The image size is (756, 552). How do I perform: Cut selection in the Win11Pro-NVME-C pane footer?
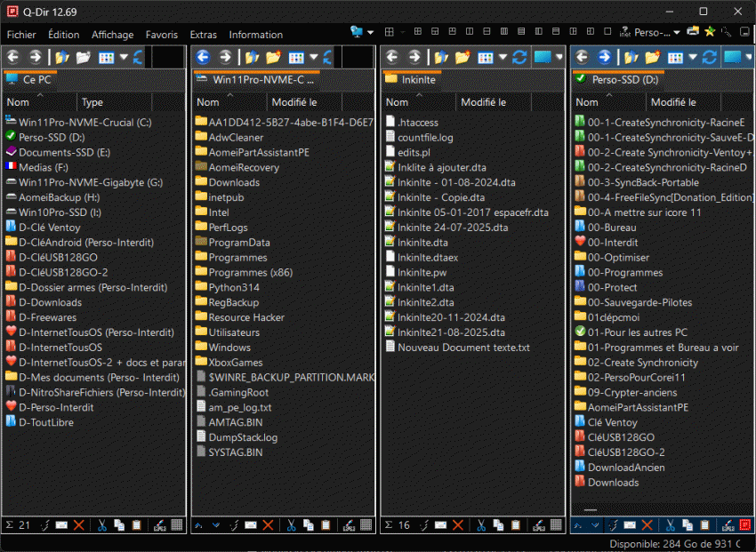[x=291, y=525]
